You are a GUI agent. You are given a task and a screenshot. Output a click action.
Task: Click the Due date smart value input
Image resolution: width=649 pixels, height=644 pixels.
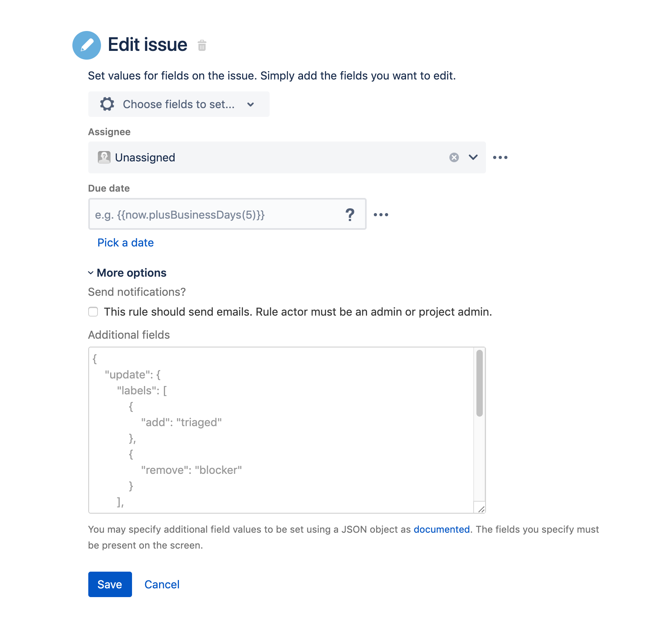pyautogui.click(x=215, y=215)
